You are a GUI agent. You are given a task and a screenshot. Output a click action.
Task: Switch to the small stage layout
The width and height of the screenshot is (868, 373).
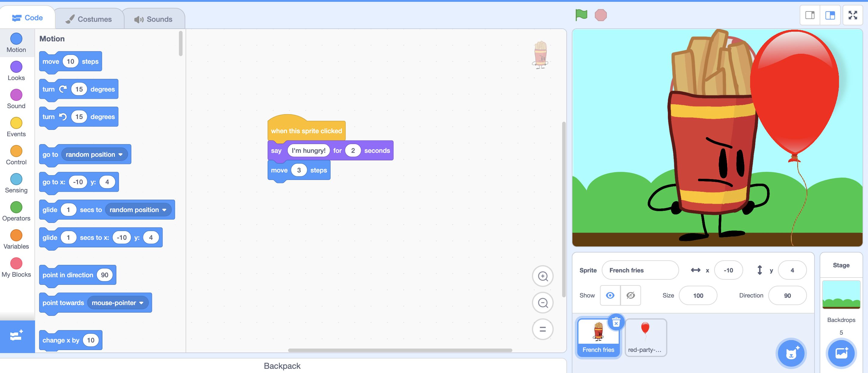pos(810,15)
